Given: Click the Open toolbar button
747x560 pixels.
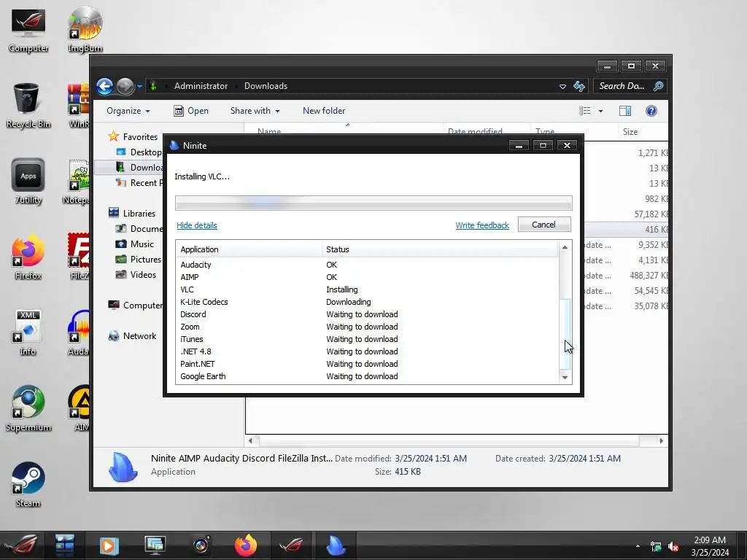Looking at the screenshot, I should pyautogui.click(x=191, y=111).
